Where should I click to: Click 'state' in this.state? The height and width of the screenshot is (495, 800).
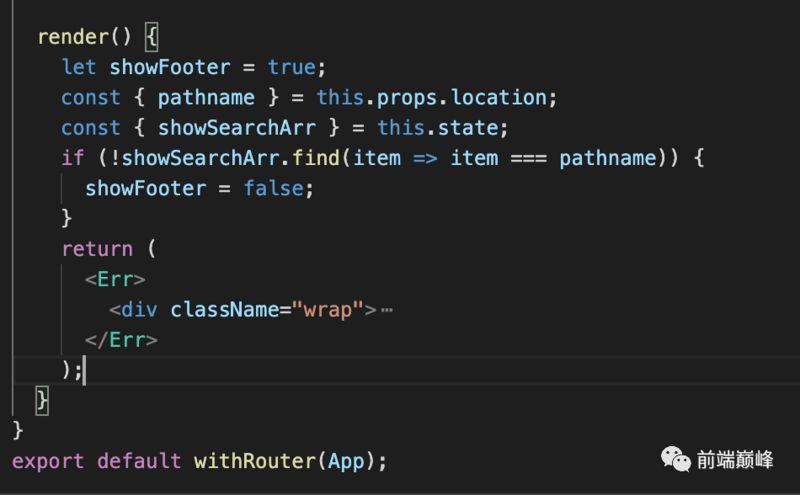[468, 128]
